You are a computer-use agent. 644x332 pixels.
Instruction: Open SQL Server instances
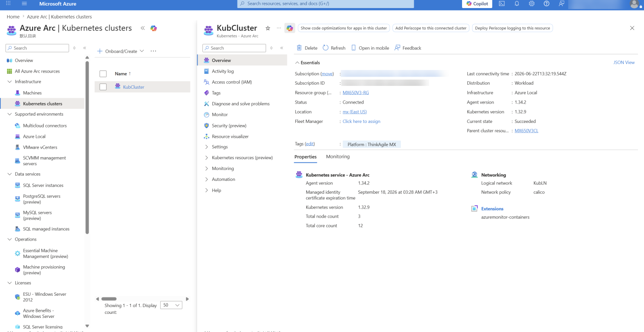[43, 186]
